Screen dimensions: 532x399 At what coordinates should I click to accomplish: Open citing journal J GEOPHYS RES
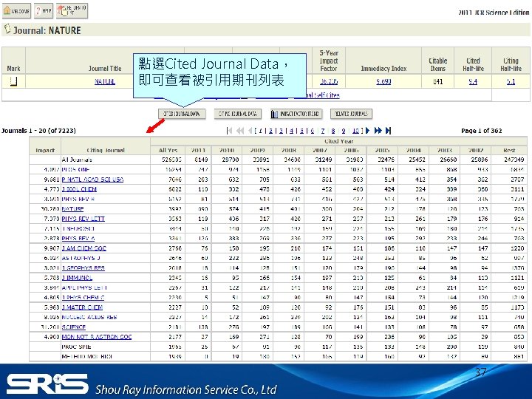tap(83, 267)
